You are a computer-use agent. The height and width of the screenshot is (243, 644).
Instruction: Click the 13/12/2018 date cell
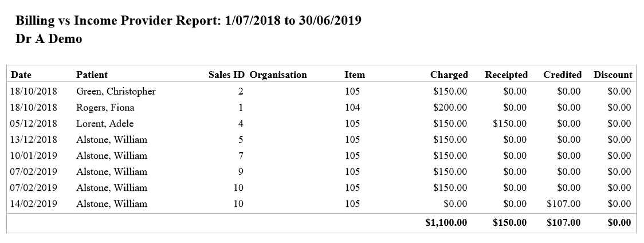34,139
